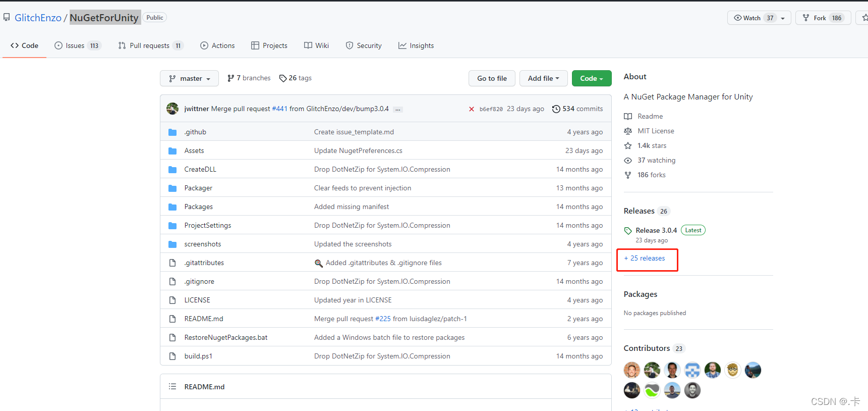The height and width of the screenshot is (411, 868).
Task: Open the Actions tab
Action: [217, 45]
